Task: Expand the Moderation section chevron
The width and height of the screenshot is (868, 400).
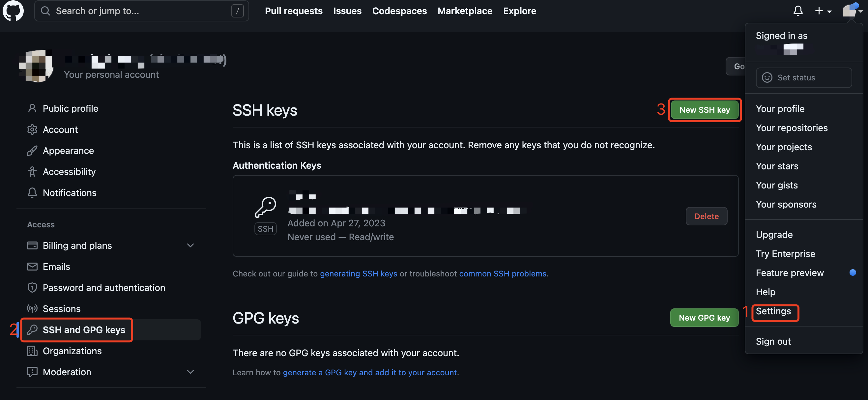Action: pyautogui.click(x=190, y=372)
